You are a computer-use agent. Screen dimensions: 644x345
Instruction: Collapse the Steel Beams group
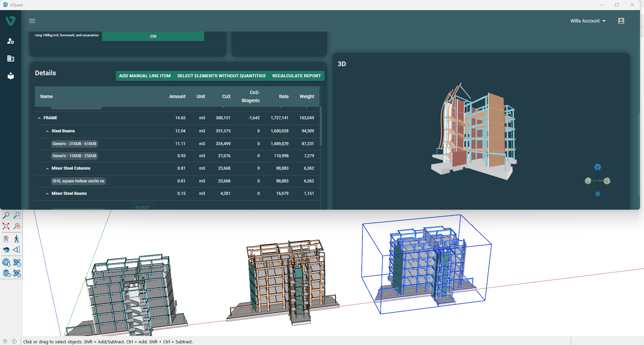click(47, 131)
